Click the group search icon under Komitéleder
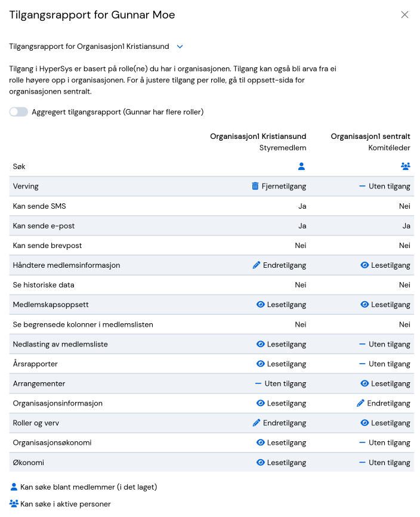This screenshot has height=517, width=420. click(x=406, y=166)
